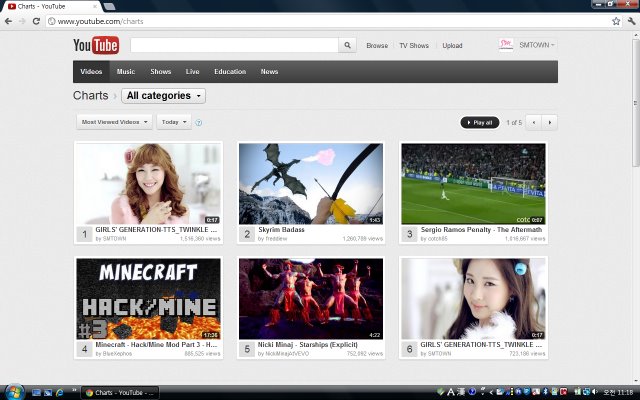The height and width of the screenshot is (400, 640).
Task: Click the green check IME tray icon
Action: pos(440,392)
